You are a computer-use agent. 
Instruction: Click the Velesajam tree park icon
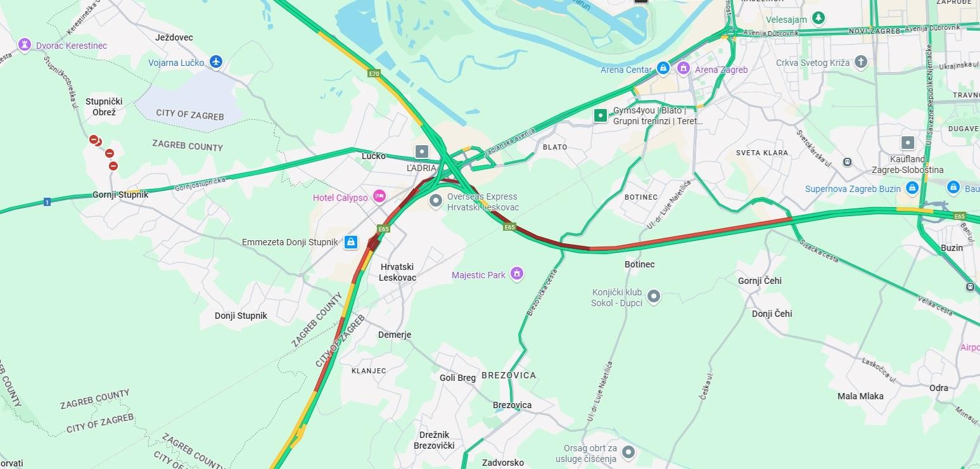click(819, 18)
